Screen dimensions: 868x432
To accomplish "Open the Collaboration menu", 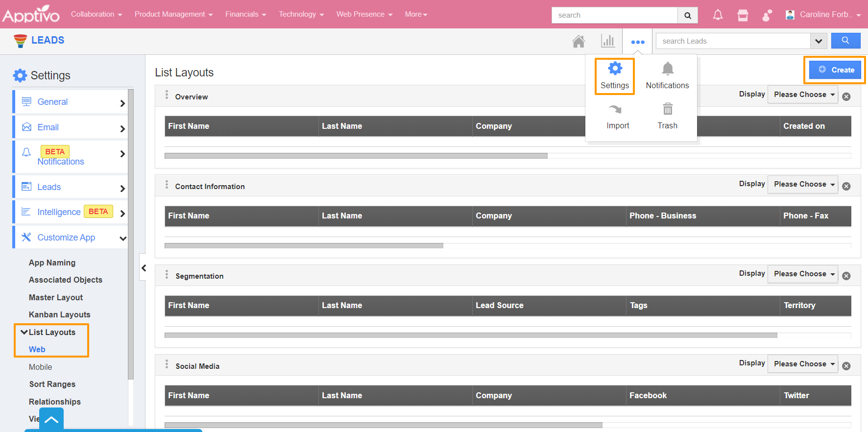I will point(96,14).
